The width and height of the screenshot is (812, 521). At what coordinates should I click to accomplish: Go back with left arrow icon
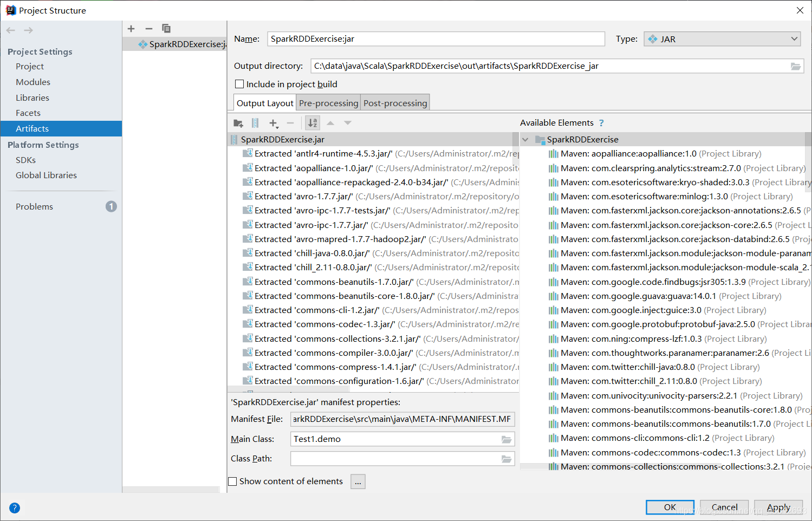[x=11, y=30]
